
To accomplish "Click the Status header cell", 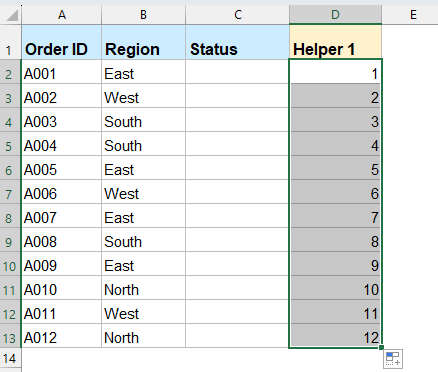I will [x=237, y=42].
